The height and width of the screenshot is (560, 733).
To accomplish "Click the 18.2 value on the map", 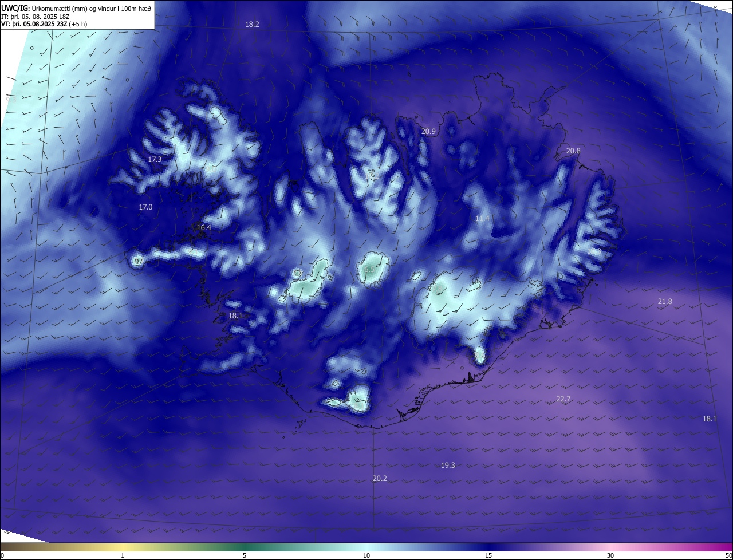I will click(x=252, y=25).
